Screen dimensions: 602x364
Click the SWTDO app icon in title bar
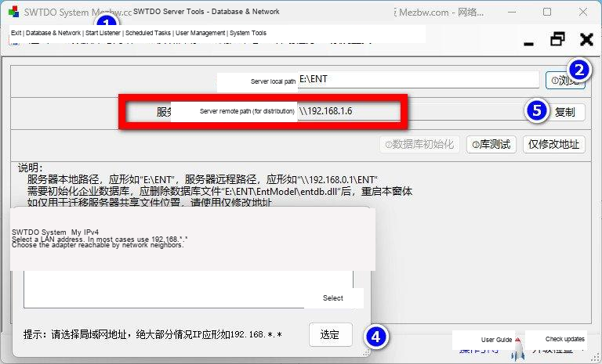(x=13, y=12)
